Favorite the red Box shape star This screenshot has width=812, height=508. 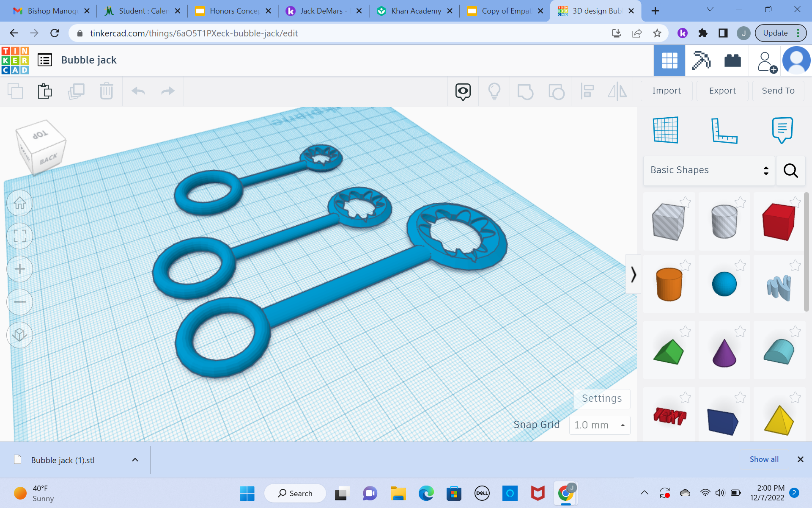pos(795,202)
